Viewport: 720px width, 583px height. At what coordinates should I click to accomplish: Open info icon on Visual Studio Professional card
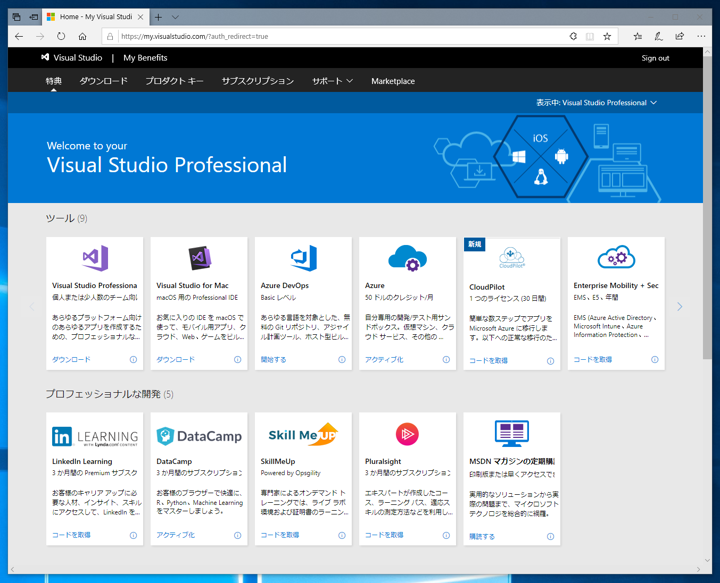(x=133, y=359)
